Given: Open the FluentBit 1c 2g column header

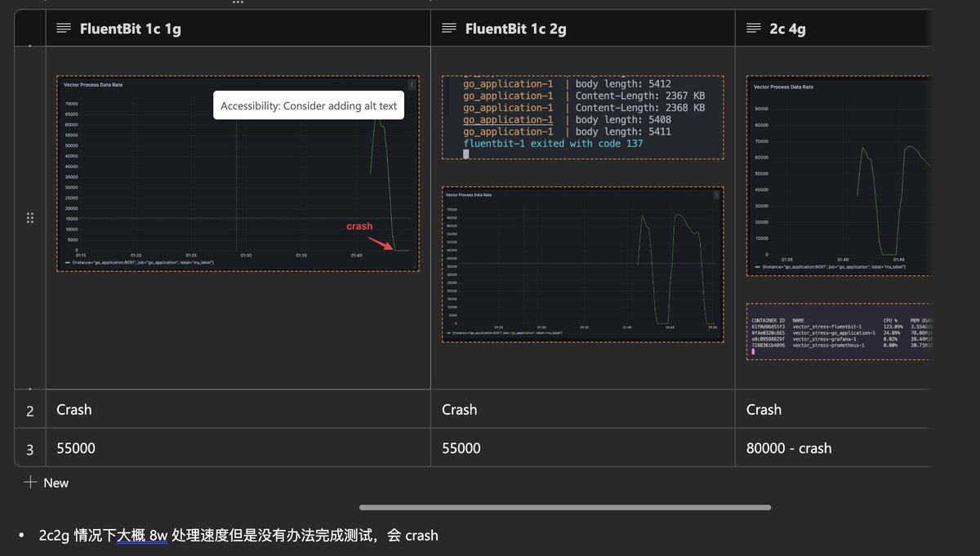Looking at the screenshot, I should [x=583, y=29].
